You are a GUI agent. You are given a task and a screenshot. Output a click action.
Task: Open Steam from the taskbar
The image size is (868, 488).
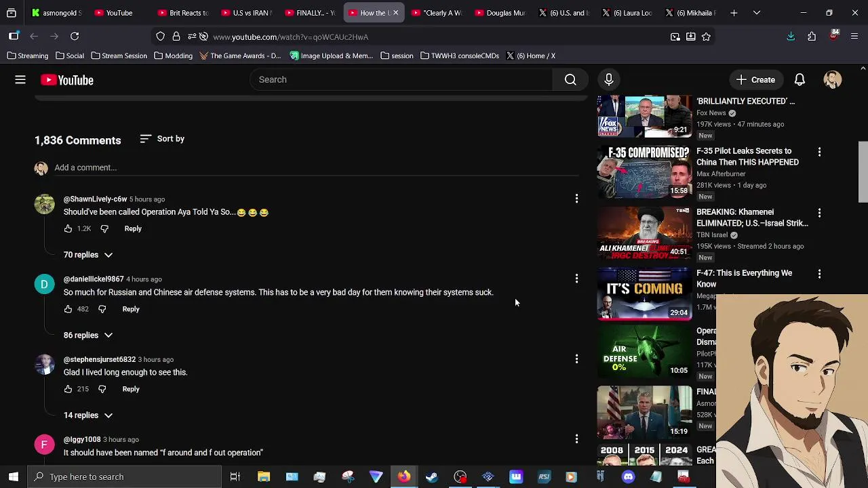[431, 476]
